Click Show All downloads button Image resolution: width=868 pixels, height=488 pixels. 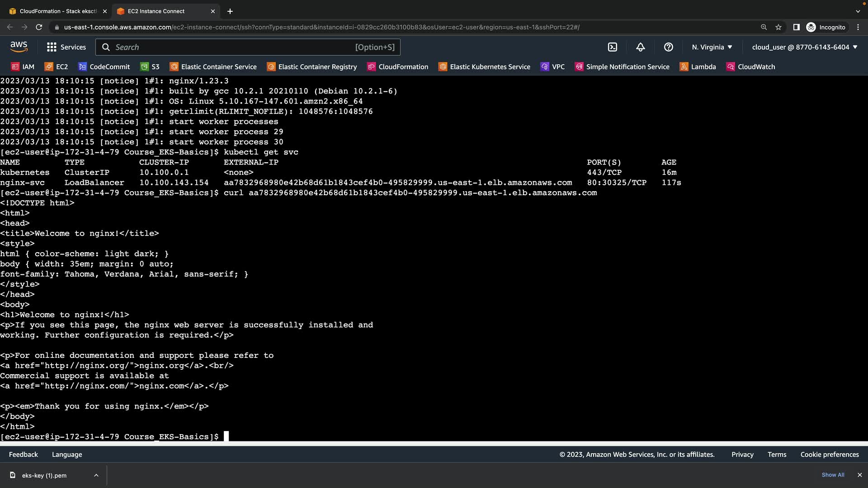[833, 475]
